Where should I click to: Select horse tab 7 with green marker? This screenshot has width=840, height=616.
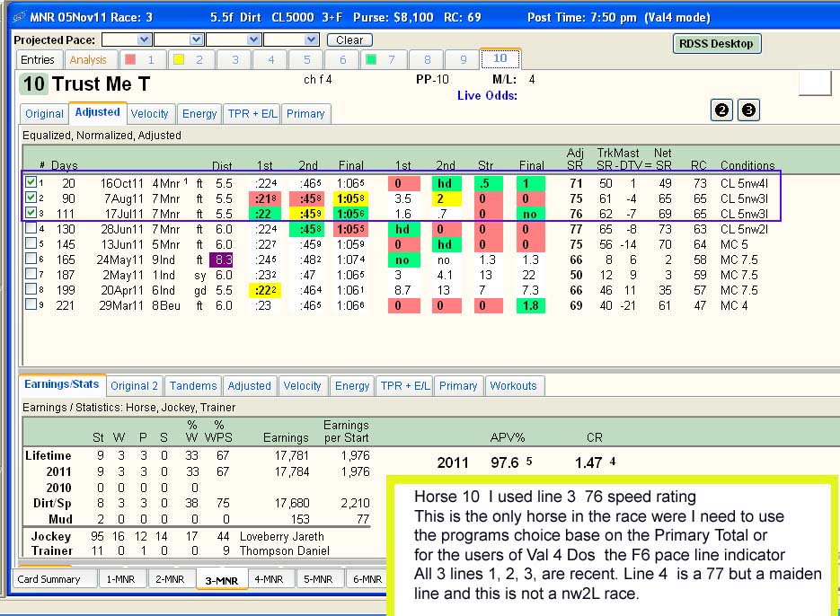click(384, 59)
